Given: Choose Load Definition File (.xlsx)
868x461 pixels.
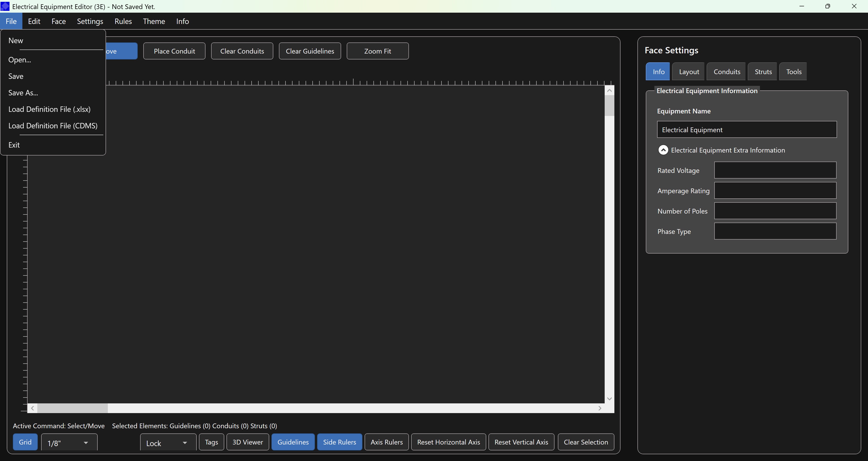Looking at the screenshot, I should 49,109.
